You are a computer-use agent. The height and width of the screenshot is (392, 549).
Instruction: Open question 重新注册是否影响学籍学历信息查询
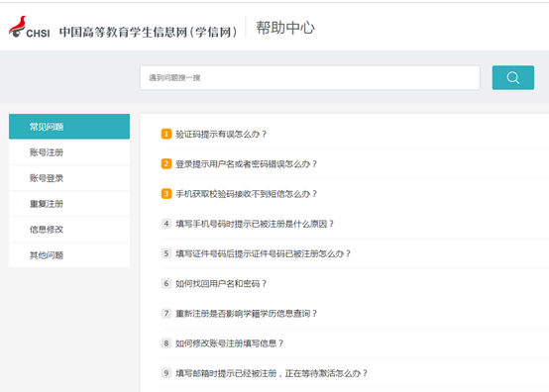coord(246,314)
